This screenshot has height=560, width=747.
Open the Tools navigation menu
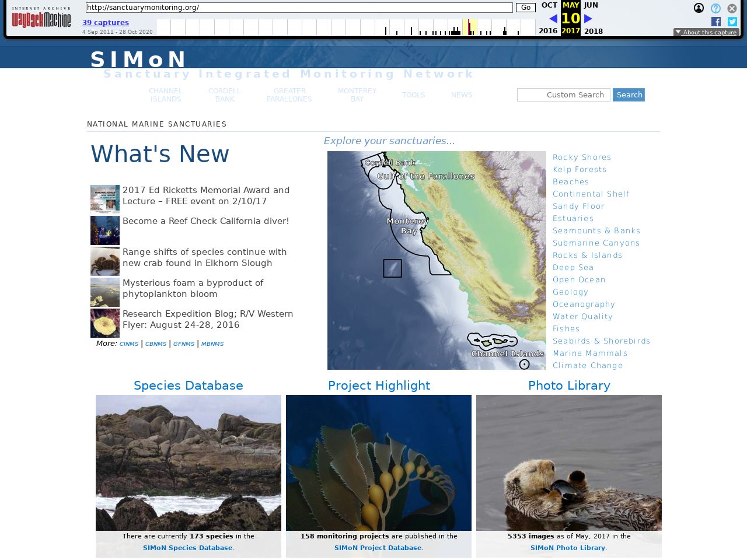pos(413,95)
